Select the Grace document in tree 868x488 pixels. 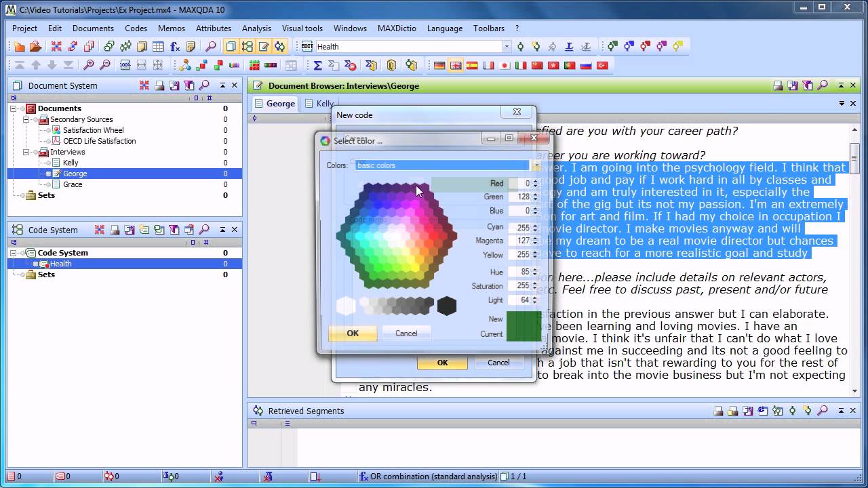(73, 184)
